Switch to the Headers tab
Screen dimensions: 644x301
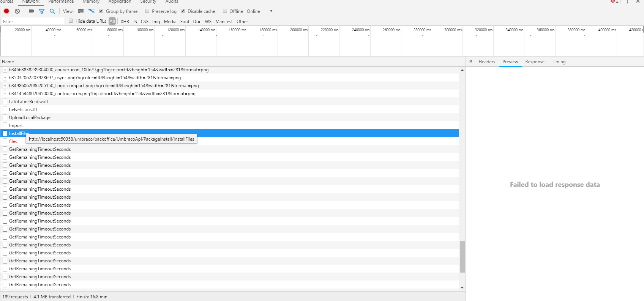486,62
